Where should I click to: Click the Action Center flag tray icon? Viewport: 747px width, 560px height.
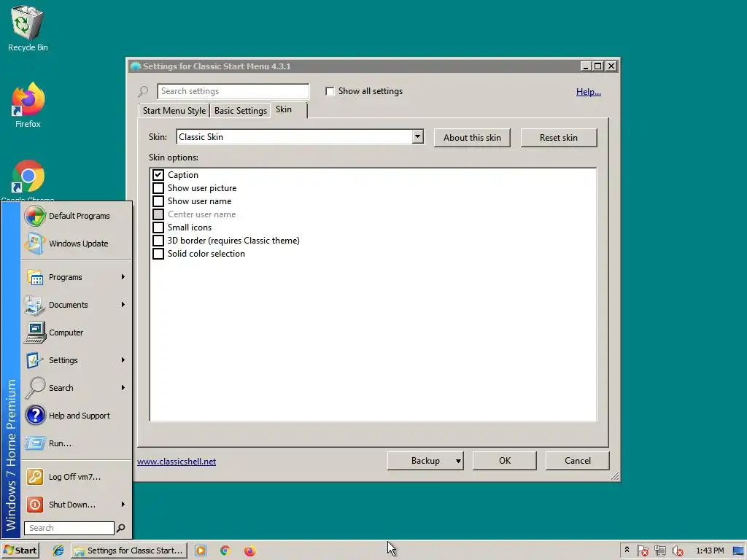click(642, 551)
